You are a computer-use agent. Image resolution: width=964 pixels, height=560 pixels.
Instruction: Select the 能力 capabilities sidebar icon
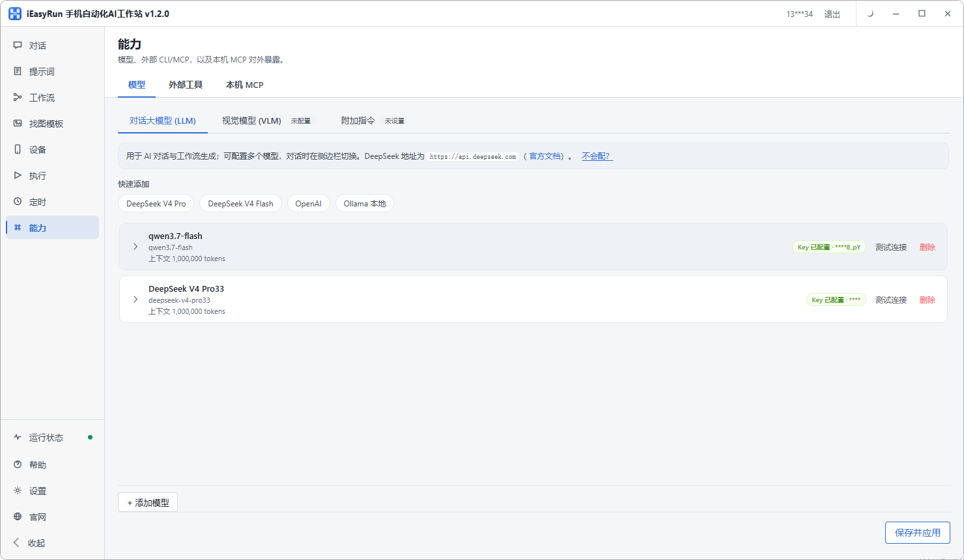point(18,228)
